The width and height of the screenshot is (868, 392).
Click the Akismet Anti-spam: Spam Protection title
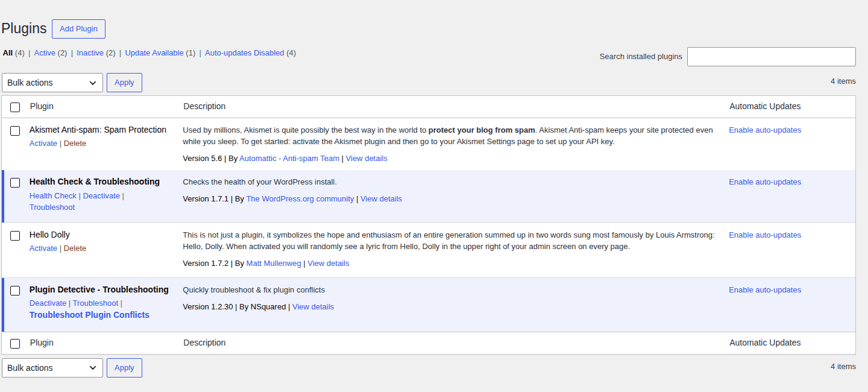coord(98,130)
